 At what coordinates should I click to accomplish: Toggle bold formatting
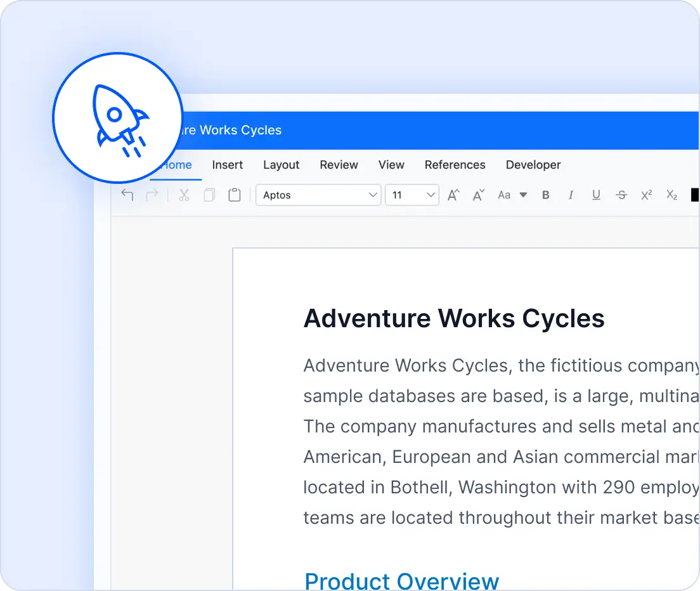click(x=545, y=195)
